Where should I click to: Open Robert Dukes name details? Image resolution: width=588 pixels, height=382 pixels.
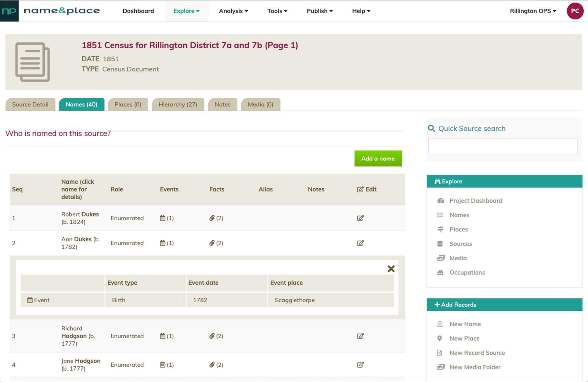[80, 218]
